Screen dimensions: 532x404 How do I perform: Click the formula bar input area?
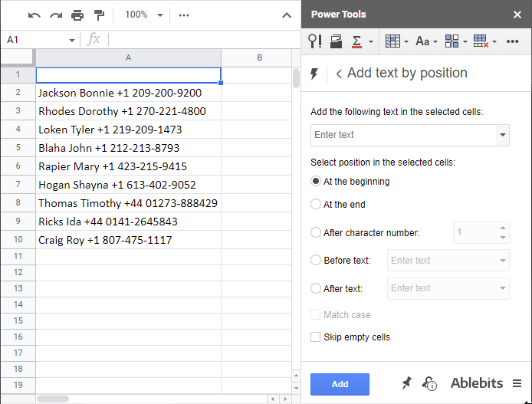point(205,40)
